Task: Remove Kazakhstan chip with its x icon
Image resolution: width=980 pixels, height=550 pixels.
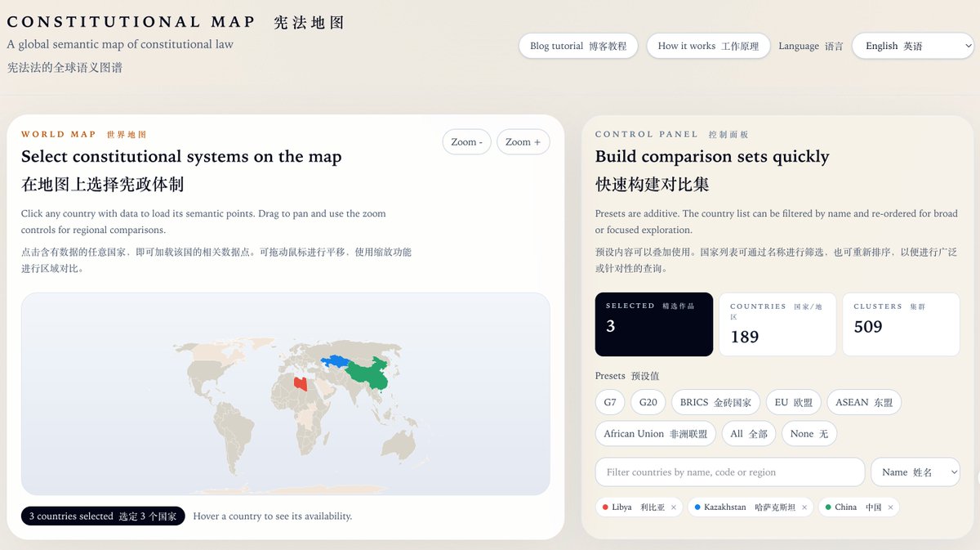Action: (x=804, y=508)
